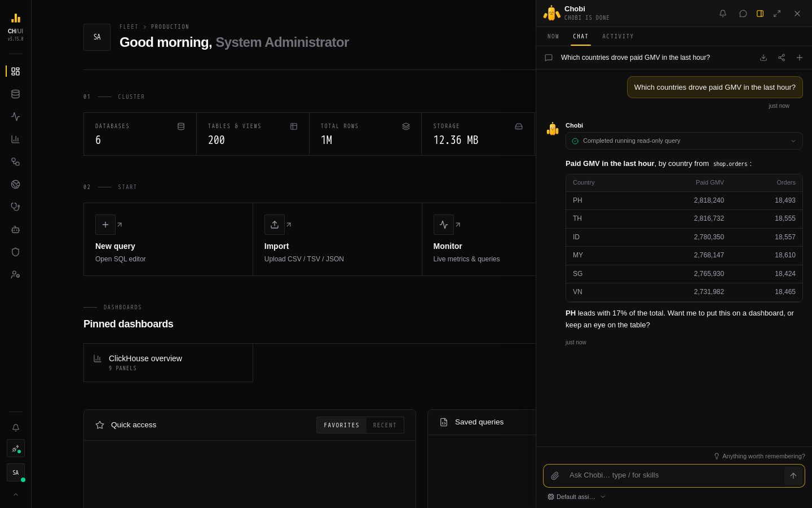Open the Default assistant dropdown
Viewport: 812px width, 508px height.
click(x=576, y=497)
